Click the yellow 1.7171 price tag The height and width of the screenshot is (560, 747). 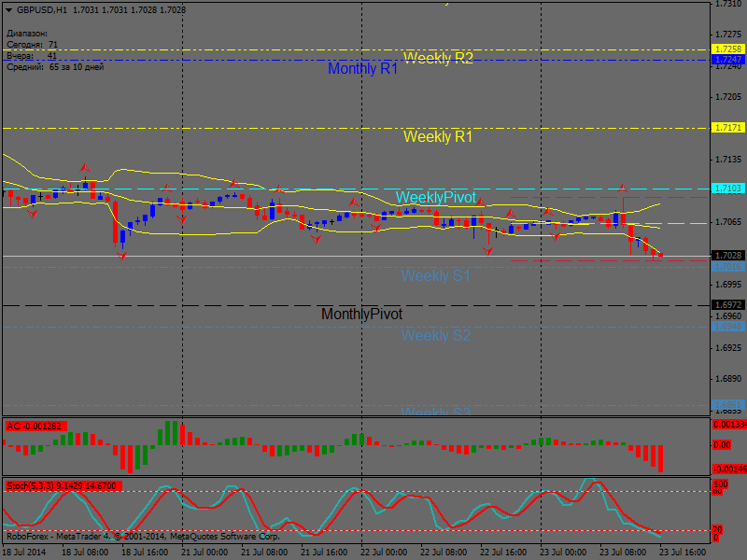click(x=727, y=127)
